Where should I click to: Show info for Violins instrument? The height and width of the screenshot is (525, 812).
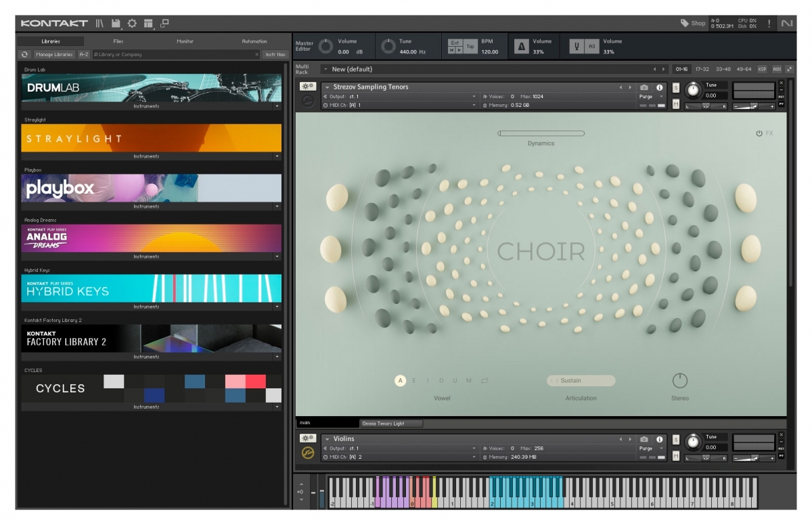[659, 439]
